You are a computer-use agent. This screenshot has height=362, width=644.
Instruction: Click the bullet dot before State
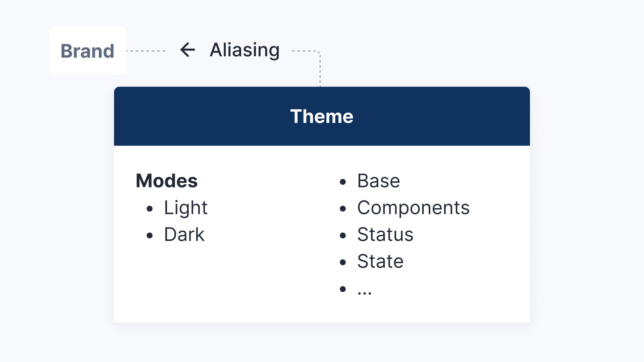[342, 262]
